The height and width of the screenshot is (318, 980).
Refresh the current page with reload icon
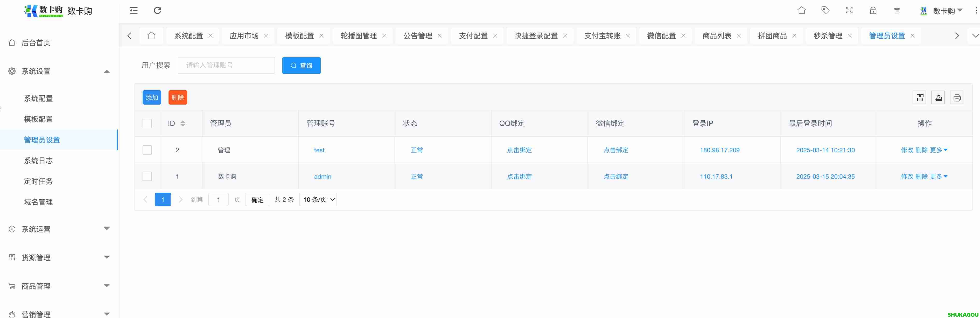pos(158,11)
